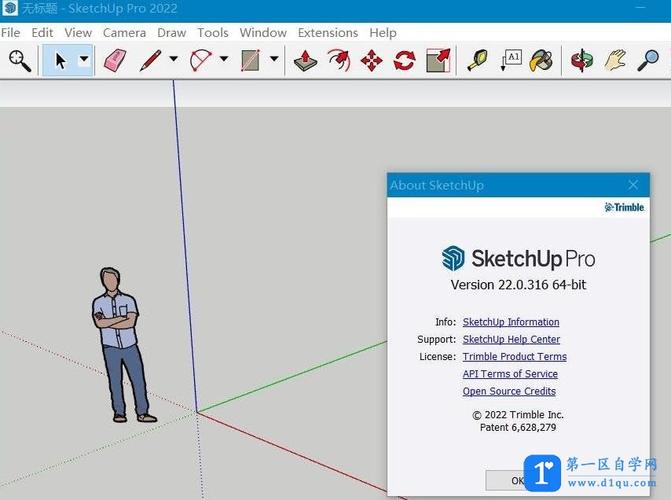This screenshot has width=671, height=500.
Task: Activate the Rotate tool
Action: [404, 60]
